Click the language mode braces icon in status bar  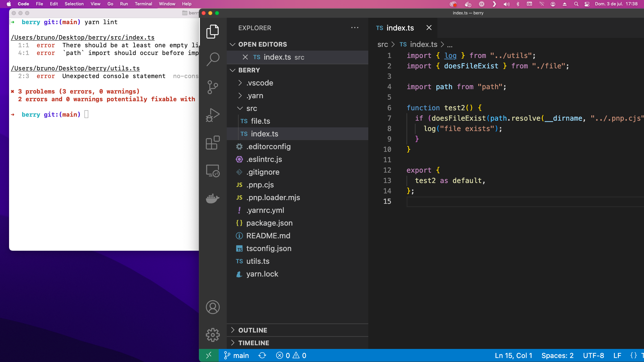click(x=633, y=355)
